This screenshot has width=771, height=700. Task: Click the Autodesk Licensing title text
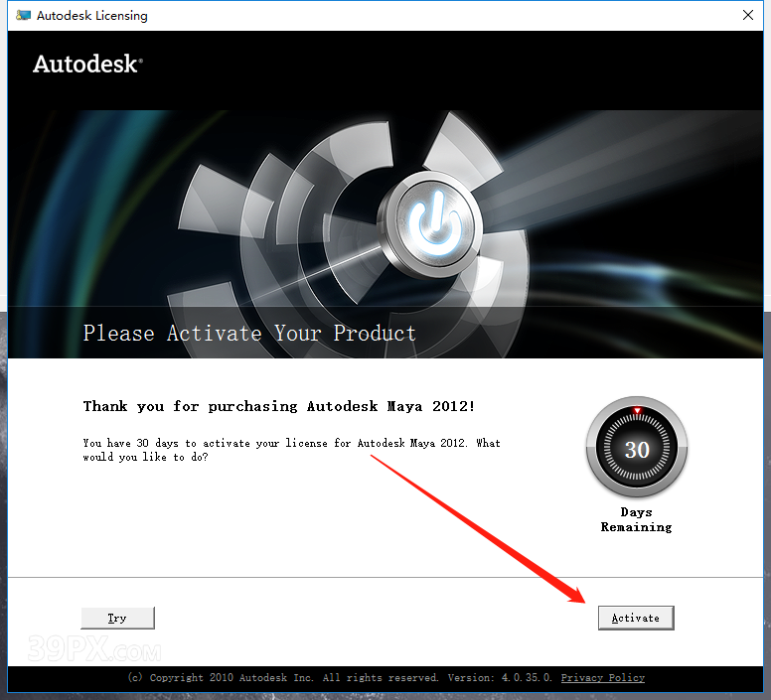click(92, 16)
